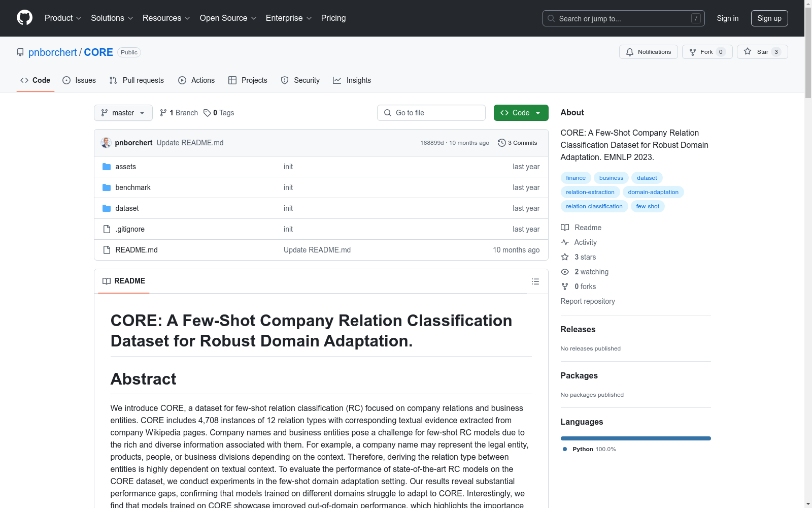This screenshot has width=812, height=508.
Task: Open the domain-adaptation topic tag
Action: pos(653,192)
